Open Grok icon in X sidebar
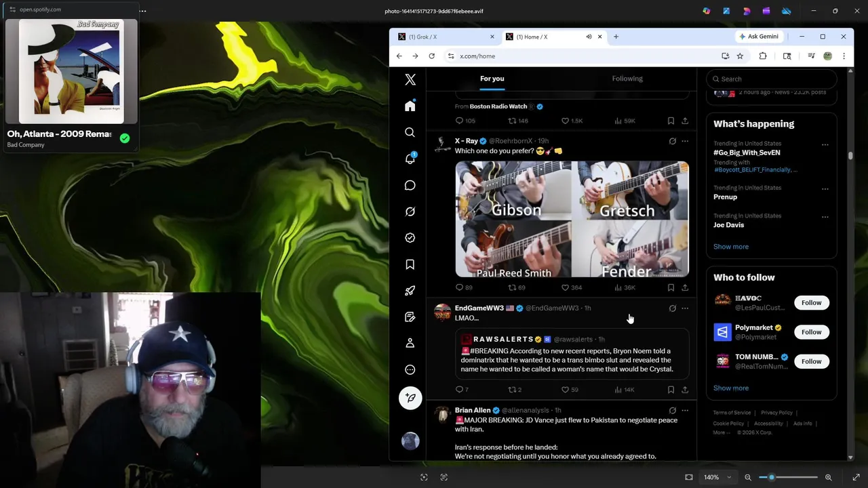The width and height of the screenshot is (868, 488). [410, 211]
